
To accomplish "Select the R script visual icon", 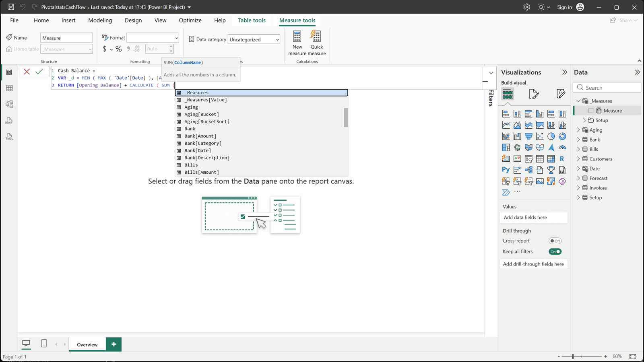I will point(562,159).
